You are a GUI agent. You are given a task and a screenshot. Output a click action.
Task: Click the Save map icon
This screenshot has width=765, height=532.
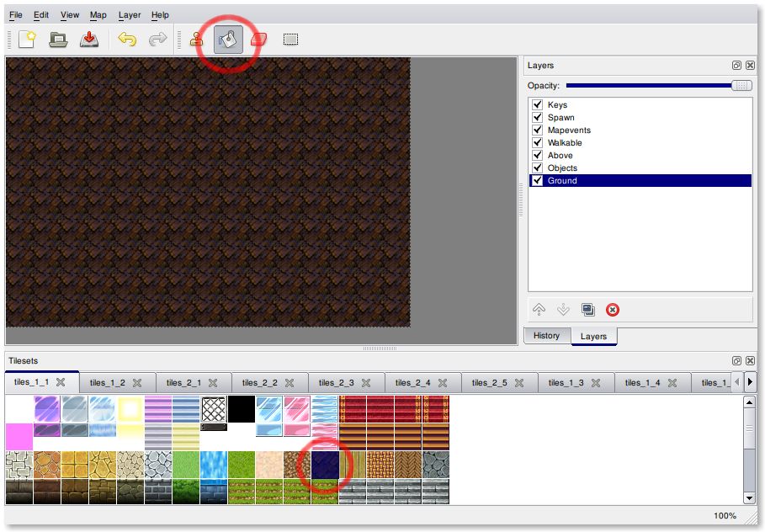coord(88,40)
